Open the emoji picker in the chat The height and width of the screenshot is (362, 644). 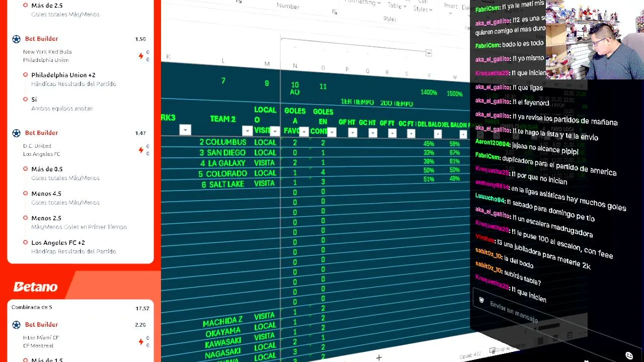tap(629, 356)
